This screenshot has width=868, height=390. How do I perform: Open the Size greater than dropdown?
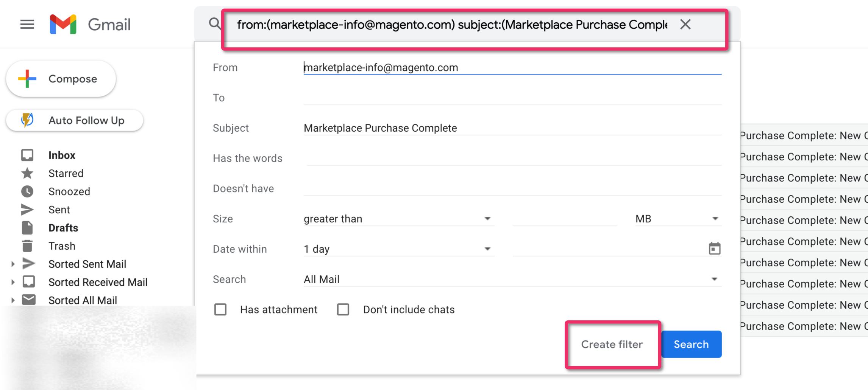[399, 219]
